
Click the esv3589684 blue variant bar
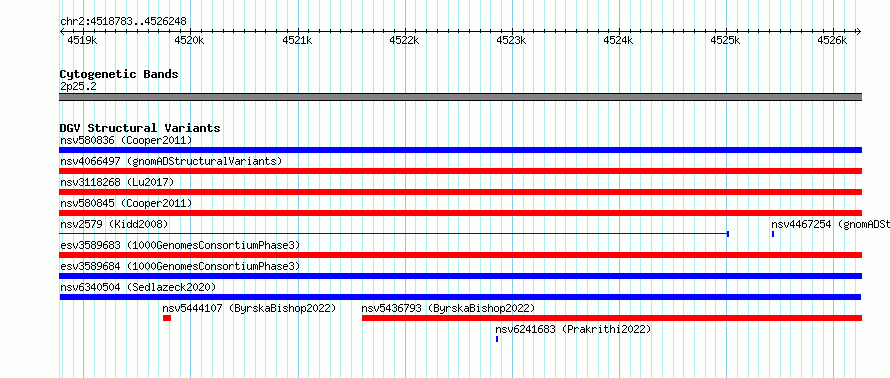tap(460, 276)
